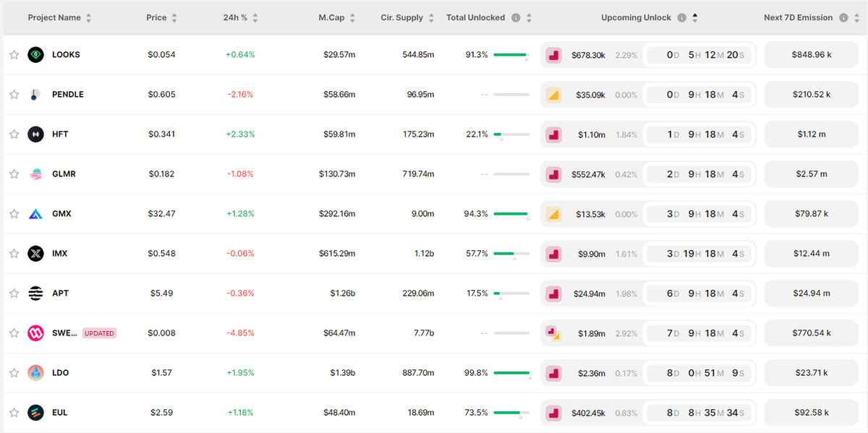This screenshot has height=433, width=868.
Task: Click the info icon beside Upcoming Unlock
Action: [x=681, y=18]
